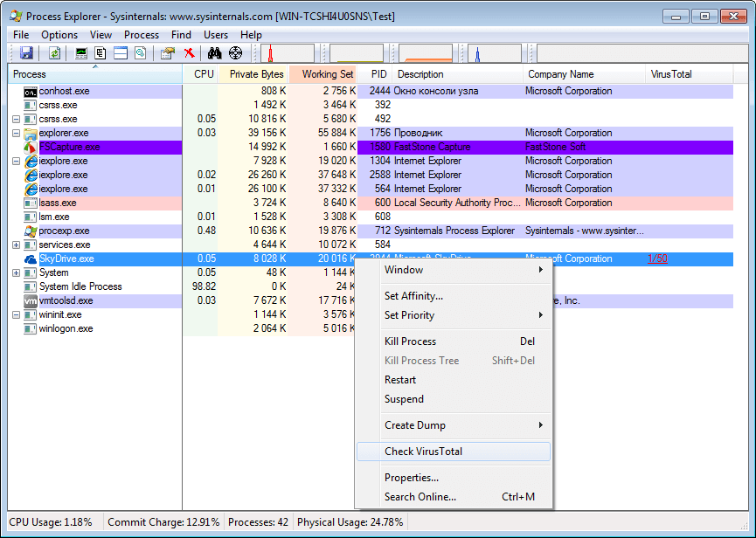Open the System Information graph icon

pos(81,53)
